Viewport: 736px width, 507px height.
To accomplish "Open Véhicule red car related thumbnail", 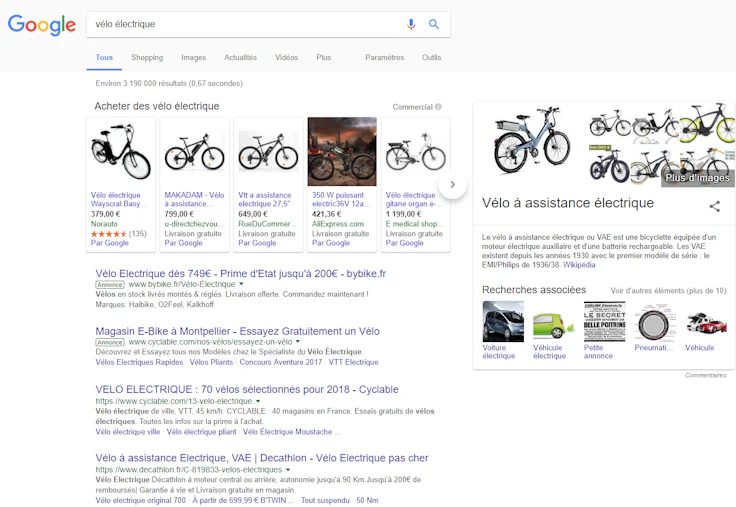I will click(x=706, y=322).
